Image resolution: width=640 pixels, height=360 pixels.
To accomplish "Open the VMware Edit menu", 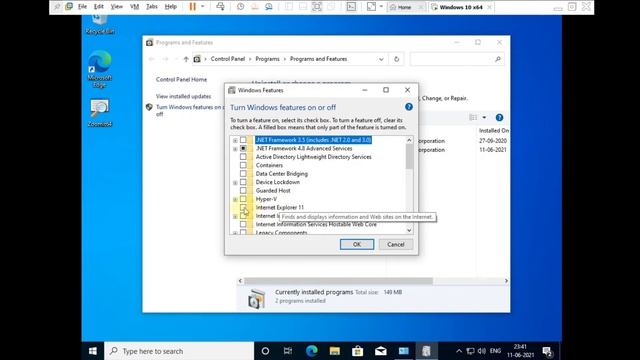I will 98,7.
